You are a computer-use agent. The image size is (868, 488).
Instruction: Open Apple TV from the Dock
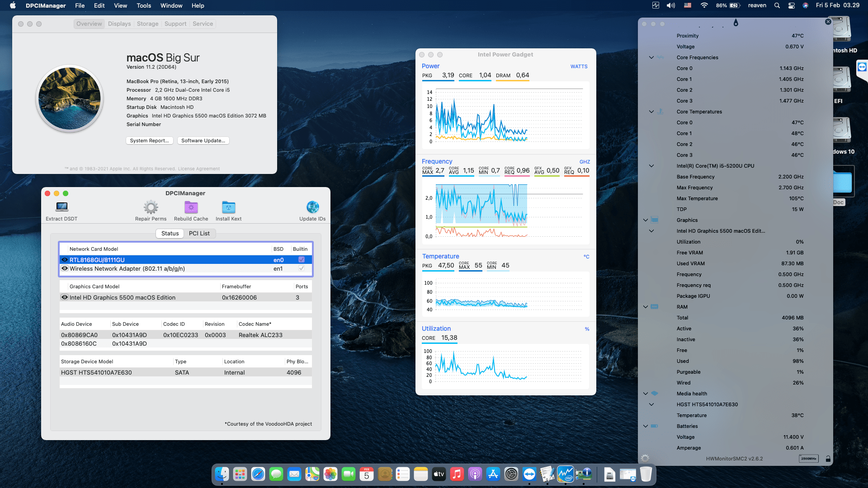pyautogui.click(x=439, y=474)
